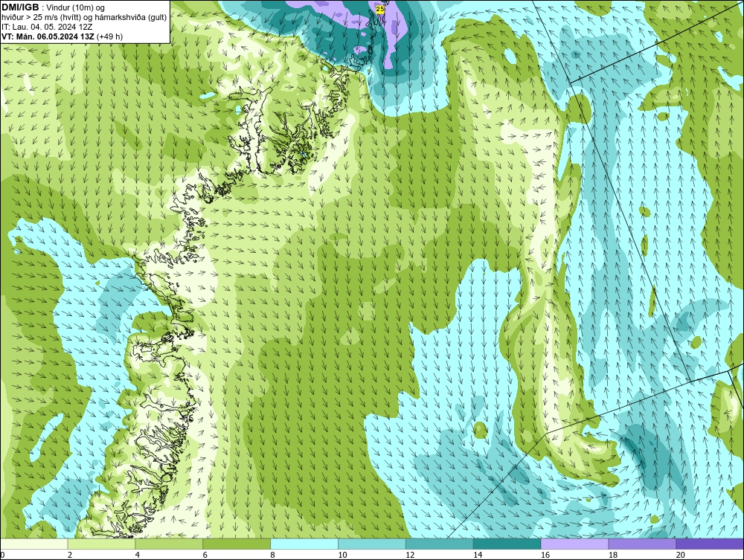
Task: Click the legend label '14'
Action: 478,555
